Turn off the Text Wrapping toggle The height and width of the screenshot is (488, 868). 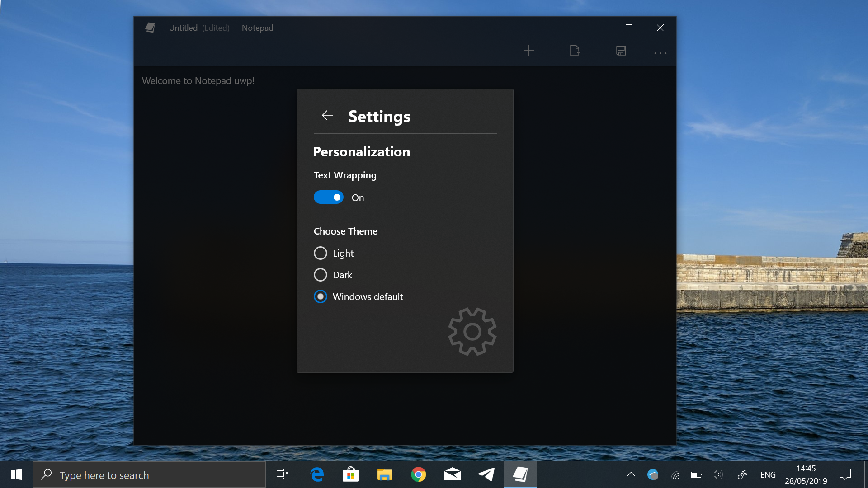(329, 197)
